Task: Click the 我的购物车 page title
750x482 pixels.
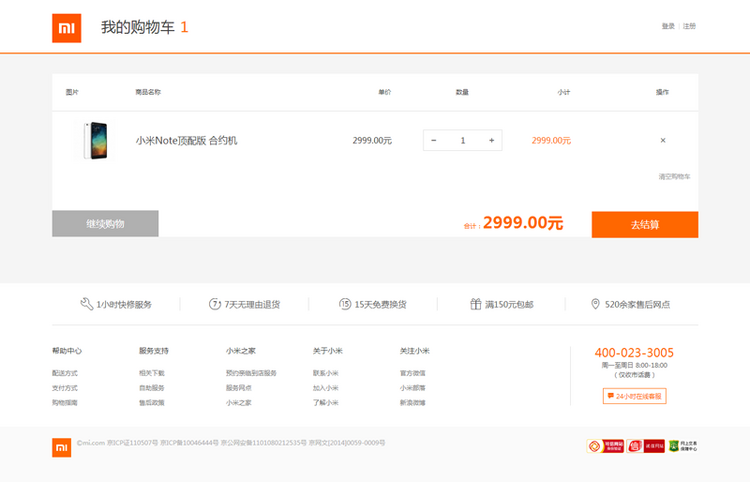Action: [x=138, y=27]
